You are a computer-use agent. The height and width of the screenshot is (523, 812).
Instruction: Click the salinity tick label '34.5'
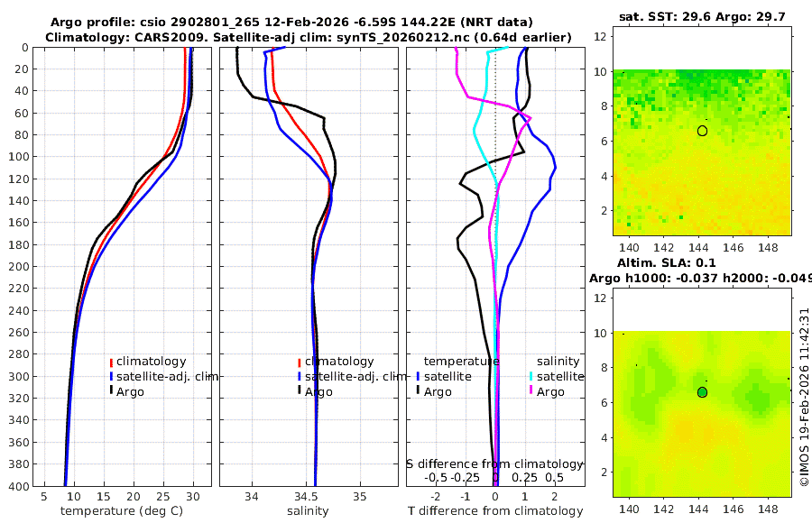[x=306, y=497]
